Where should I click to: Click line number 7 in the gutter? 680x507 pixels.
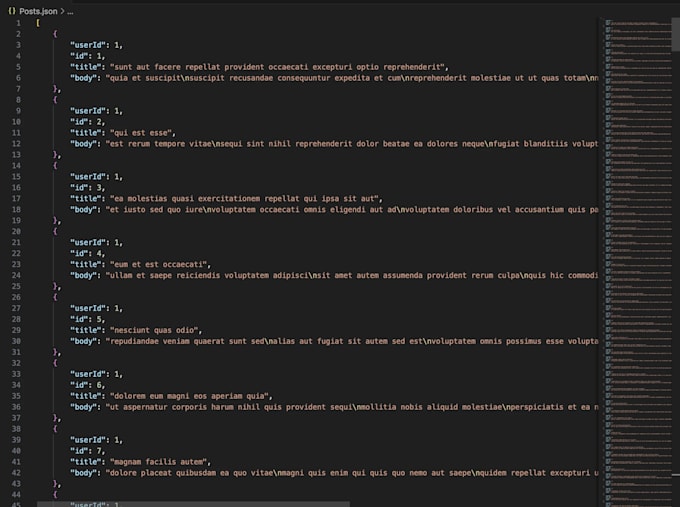(x=18, y=89)
